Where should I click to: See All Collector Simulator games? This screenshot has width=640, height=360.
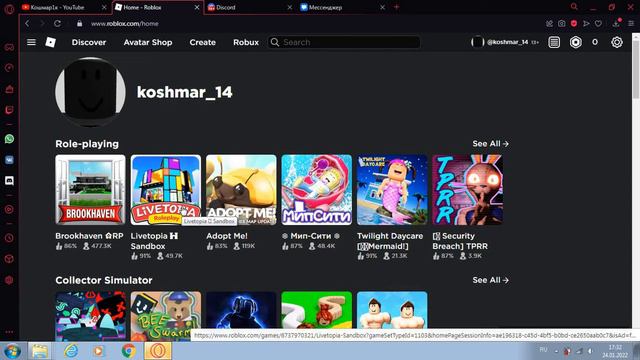(490, 280)
